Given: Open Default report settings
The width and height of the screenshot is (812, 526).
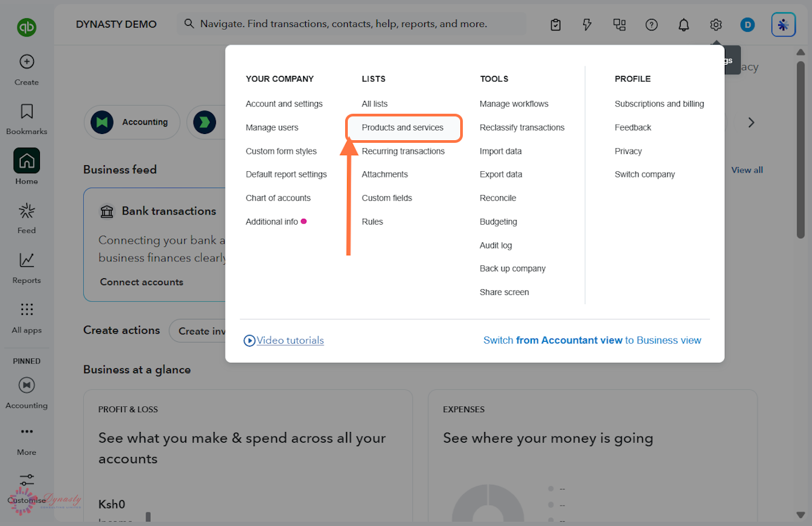Looking at the screenshot, I should (286, 174).
